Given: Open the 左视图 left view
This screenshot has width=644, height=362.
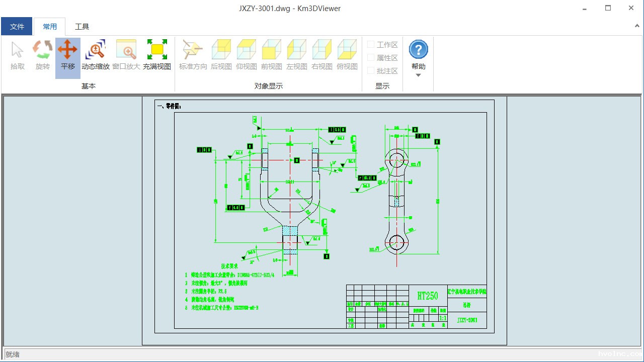Looking at the screenshot, I should click(x=296, y=55).
